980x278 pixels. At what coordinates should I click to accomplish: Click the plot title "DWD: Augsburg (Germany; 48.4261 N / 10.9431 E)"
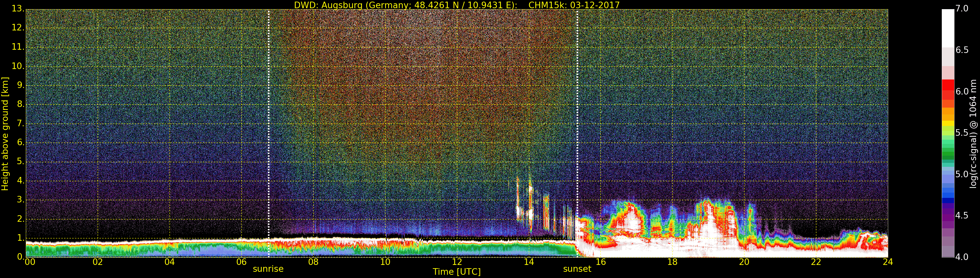(x=405, y=5)
